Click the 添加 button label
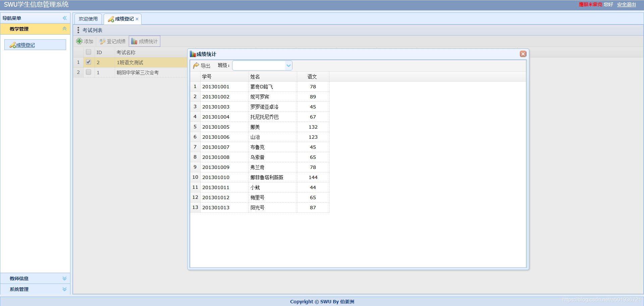 pyautogui.click(x=88, y=41)
